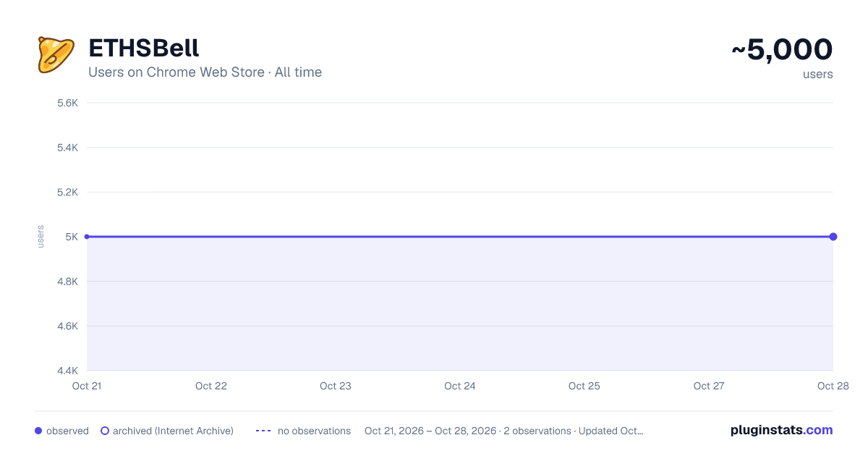868x456 pixels.
Task: Click the 4.8K y-axis label
Action: click(67, 282)
